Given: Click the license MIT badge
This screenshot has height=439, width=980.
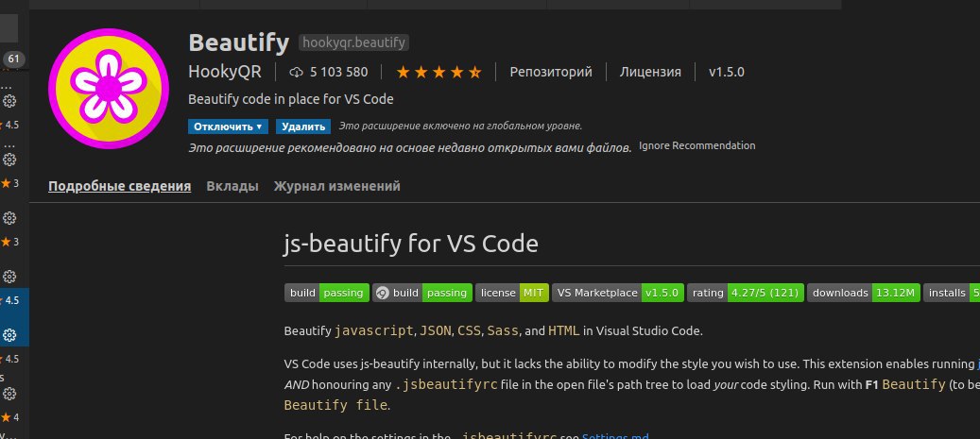Looking at the screenshot, I should (x=512, y=293).
